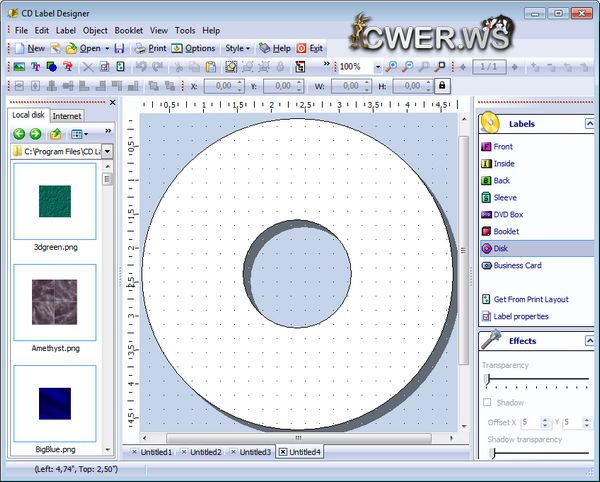Switch to the Internet tab
600x482 pixels.
68,116
